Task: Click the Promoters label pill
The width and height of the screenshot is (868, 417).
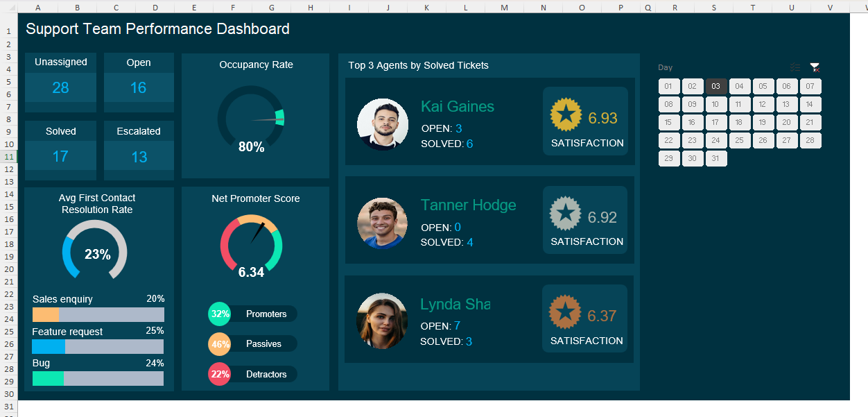Action: pos(266,314)
